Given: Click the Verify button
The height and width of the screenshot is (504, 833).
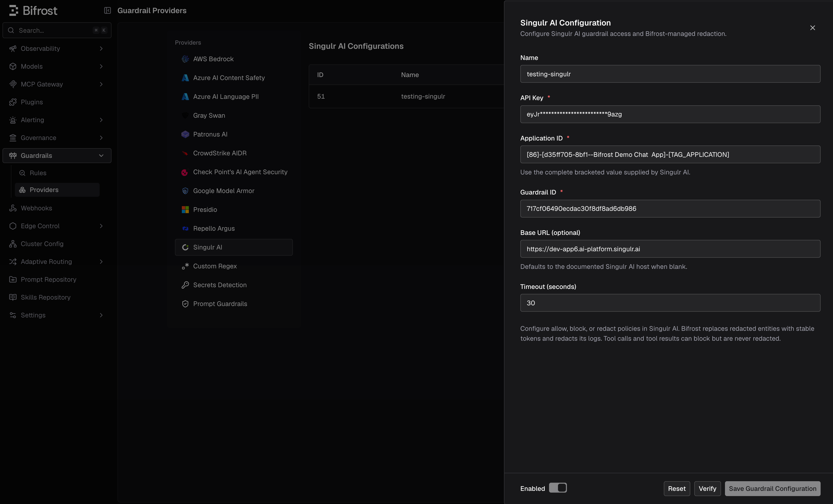Looking at the screenshot, I should (x=707, y=489).
